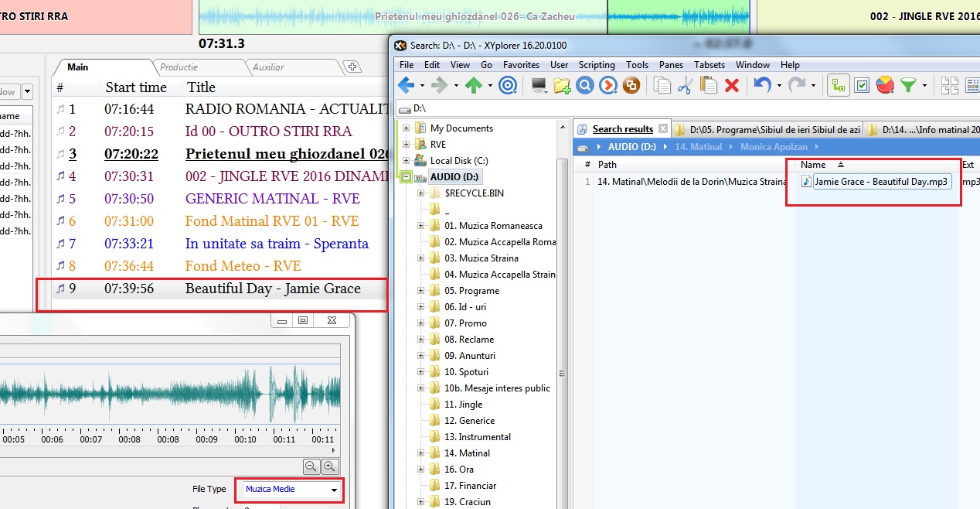Zoom in the waveform view
This screenshot has width=980, height=509.
click(329, 466)
